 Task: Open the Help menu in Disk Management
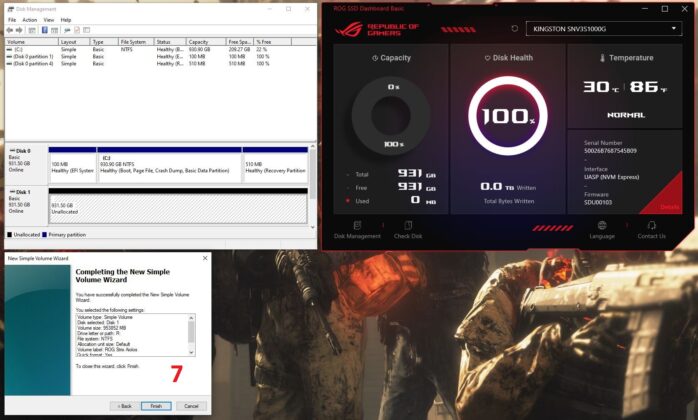point(66,20)
